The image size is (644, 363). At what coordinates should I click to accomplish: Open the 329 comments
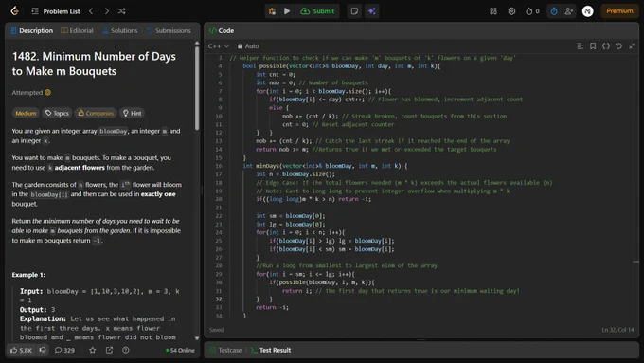(x=65, y=351)
